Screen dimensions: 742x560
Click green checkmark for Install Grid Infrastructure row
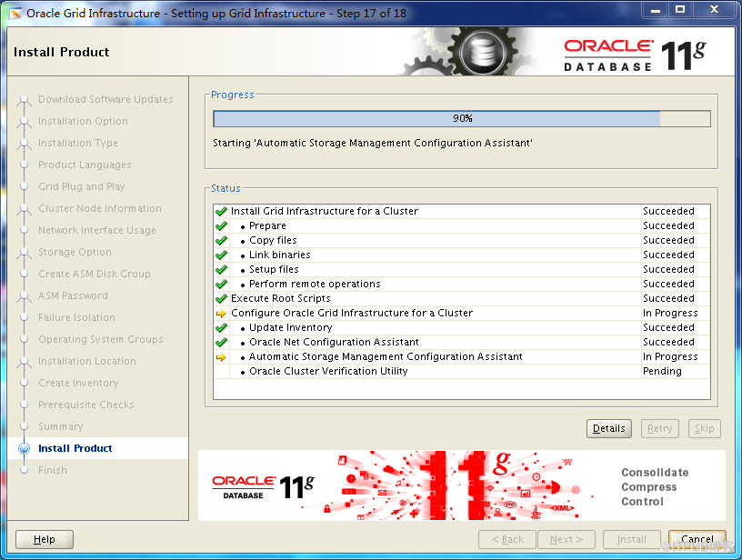[221, 212]
